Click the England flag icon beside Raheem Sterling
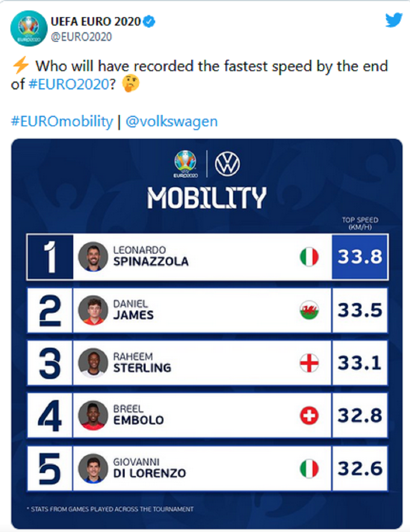Screen dimensions: 410x532 click(x=309, y=363)
